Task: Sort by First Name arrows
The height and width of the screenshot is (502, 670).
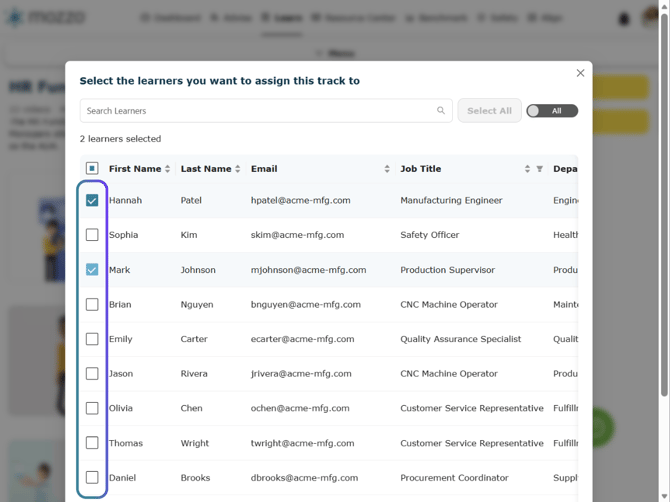Action: pos(168,169)
